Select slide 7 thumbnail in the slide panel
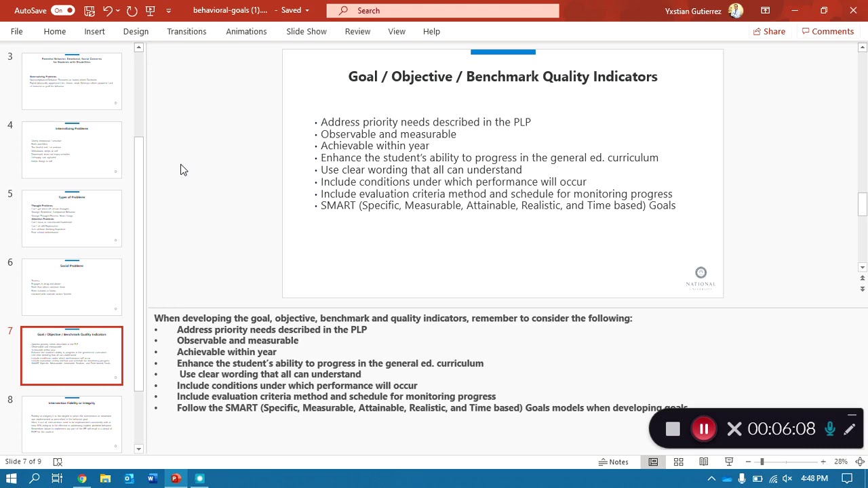The width and height of the screenshot is (868, 488). [x=72, y=356]
